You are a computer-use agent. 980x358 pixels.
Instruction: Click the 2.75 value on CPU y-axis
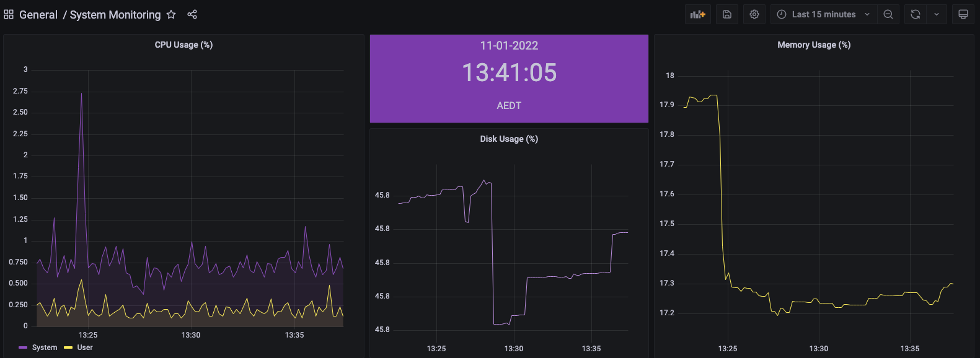(x=20, y=91)
